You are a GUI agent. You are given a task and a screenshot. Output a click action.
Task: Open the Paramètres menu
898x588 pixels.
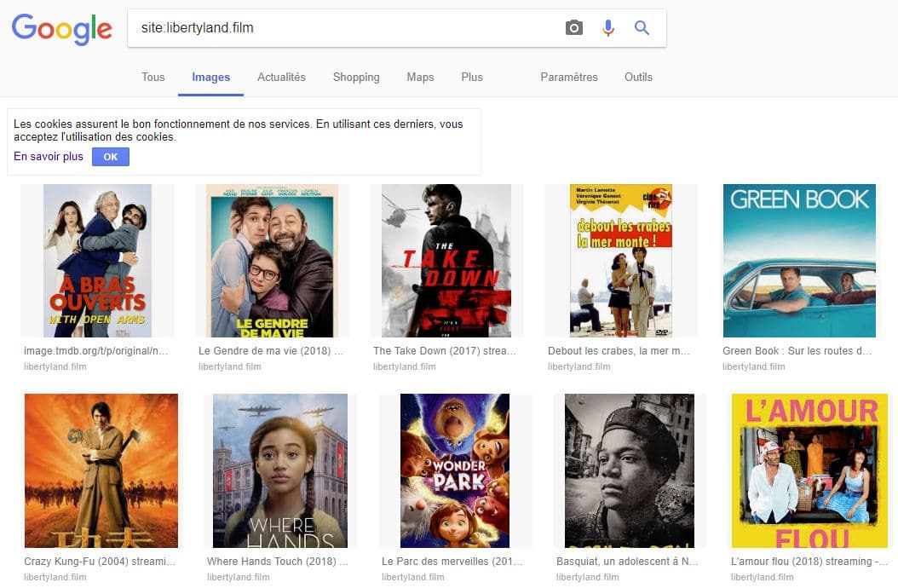[x=568, y=77]
